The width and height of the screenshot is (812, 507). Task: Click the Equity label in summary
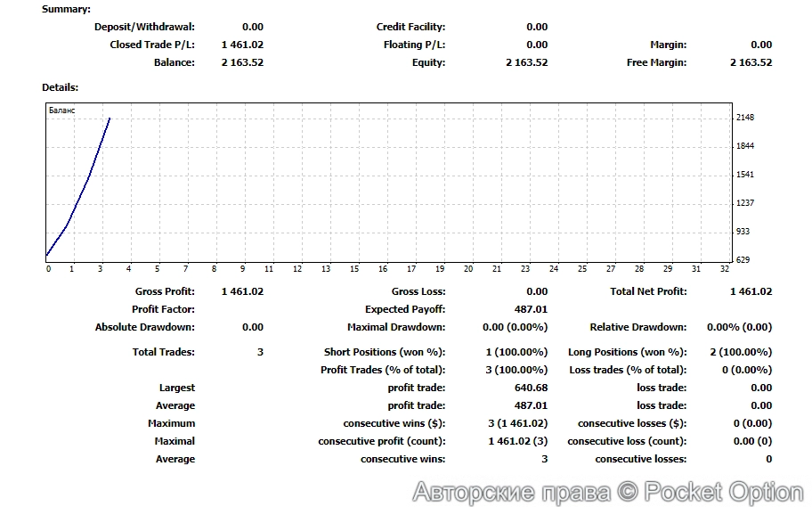428,62
